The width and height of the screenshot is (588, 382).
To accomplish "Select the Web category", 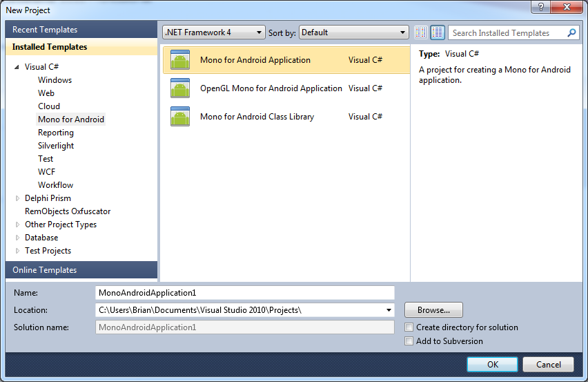I will tap(46, 93).
